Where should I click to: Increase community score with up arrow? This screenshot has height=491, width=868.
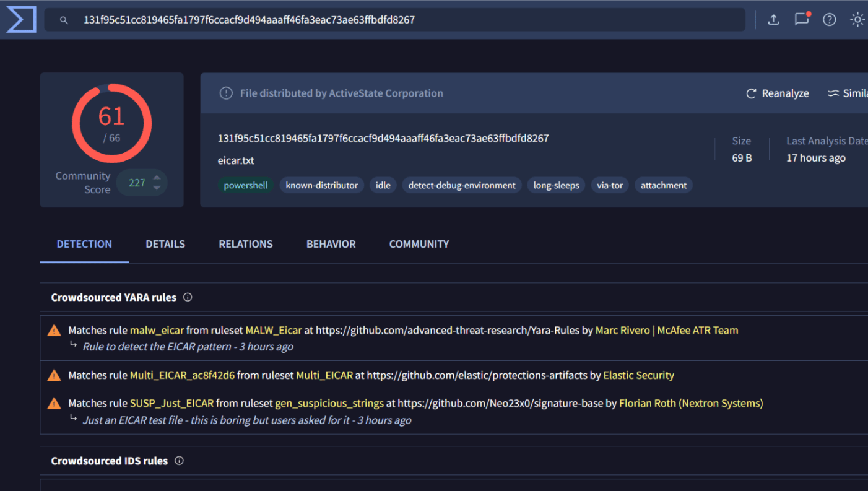pyautogui.click(x=157, y=178)
